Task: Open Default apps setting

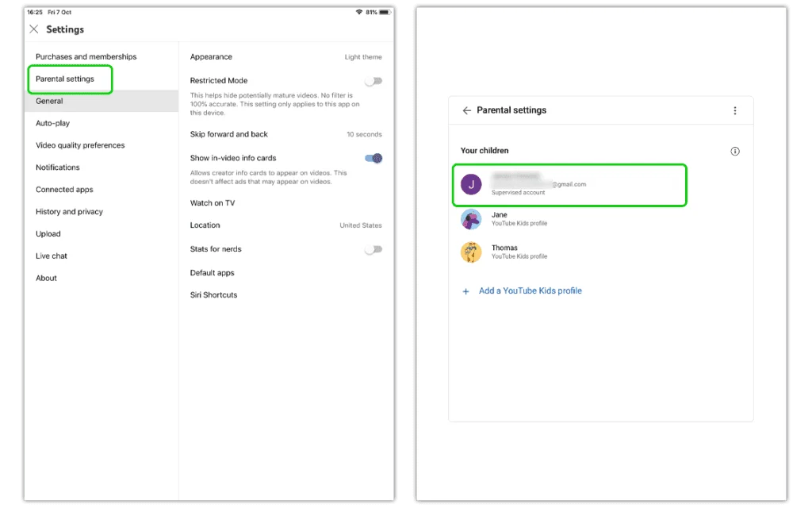Action: (x=212, y=273)
